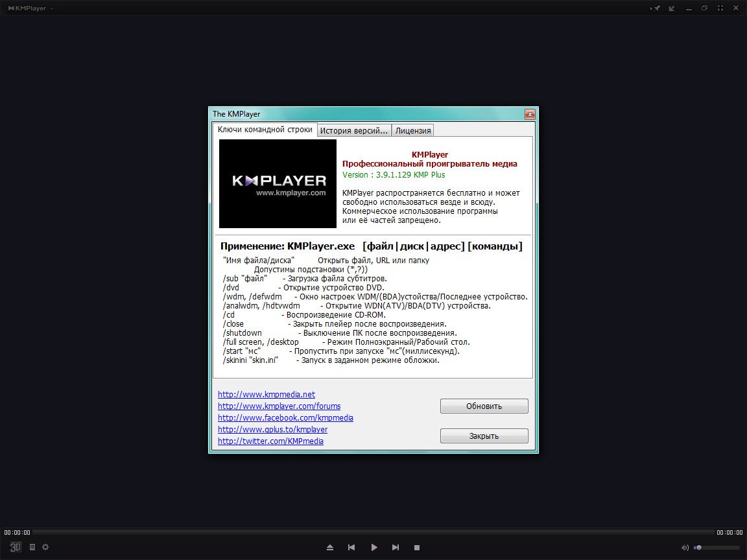Close the About KMPlayer dialog
This screenshot has width=747, height=560.
click(x=530, y=114)
